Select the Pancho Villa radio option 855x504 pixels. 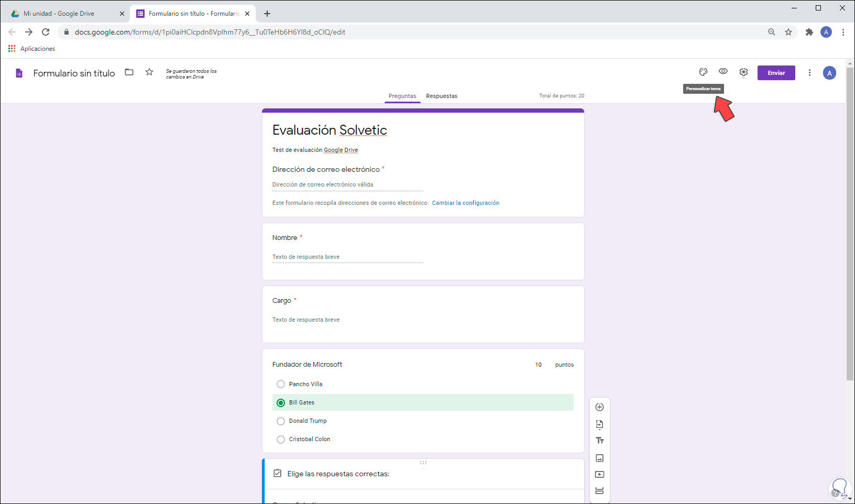[281, 384]
